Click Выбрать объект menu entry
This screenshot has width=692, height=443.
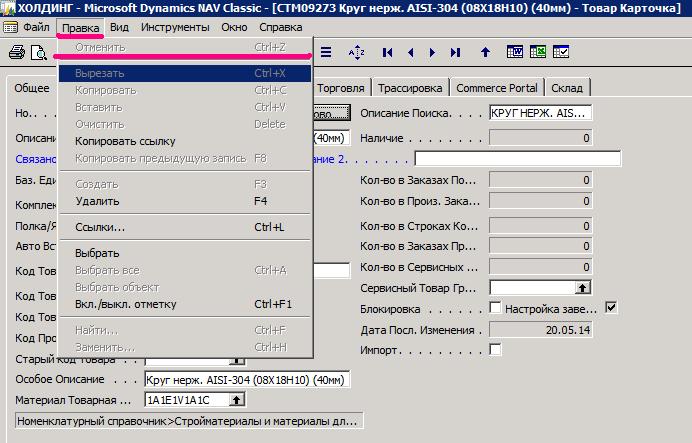(185, 287)
